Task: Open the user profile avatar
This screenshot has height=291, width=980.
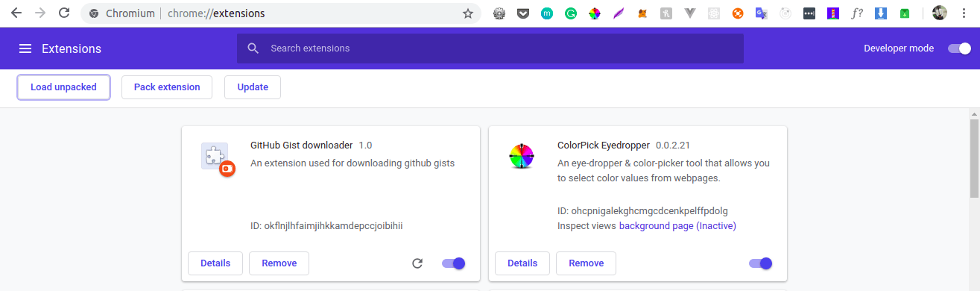Action: point(940,13)
